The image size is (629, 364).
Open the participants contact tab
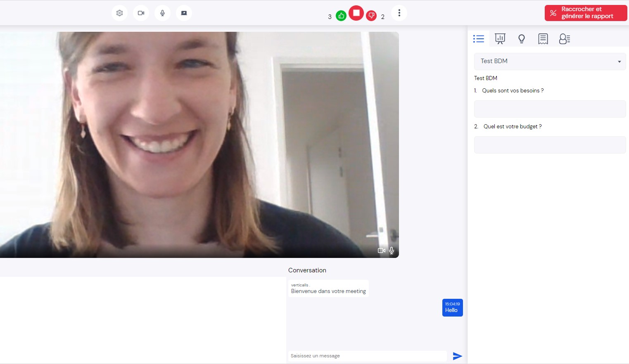[x=565, y=39]
